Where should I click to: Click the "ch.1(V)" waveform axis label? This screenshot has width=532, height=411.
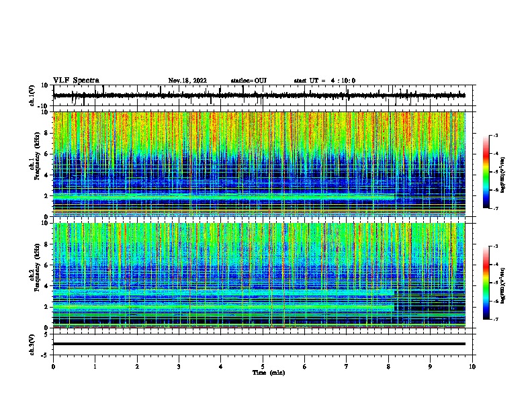[x=32, y=95]
